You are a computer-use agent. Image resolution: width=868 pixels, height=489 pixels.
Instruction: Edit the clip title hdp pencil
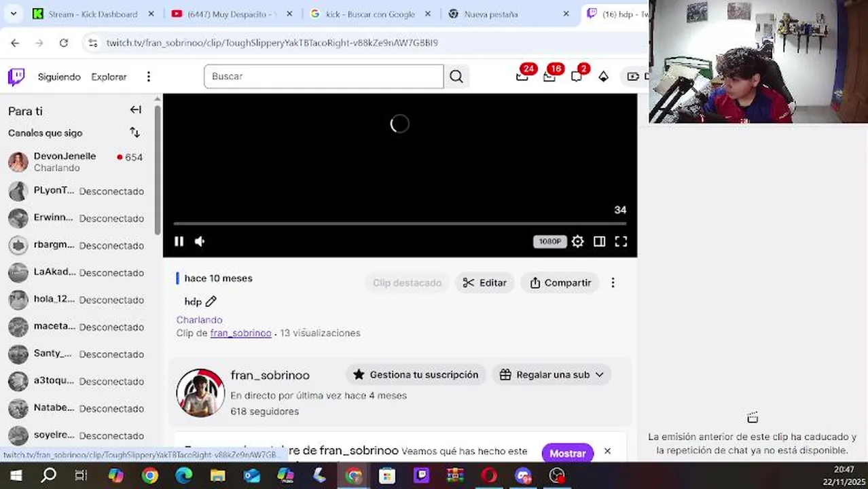click(x=211, y=302)
